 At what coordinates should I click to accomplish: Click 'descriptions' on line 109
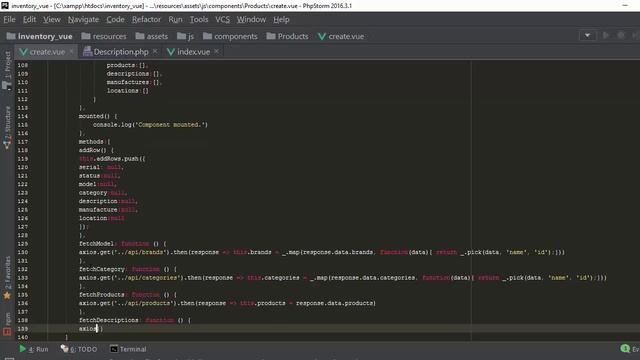(x=128, y=74)
